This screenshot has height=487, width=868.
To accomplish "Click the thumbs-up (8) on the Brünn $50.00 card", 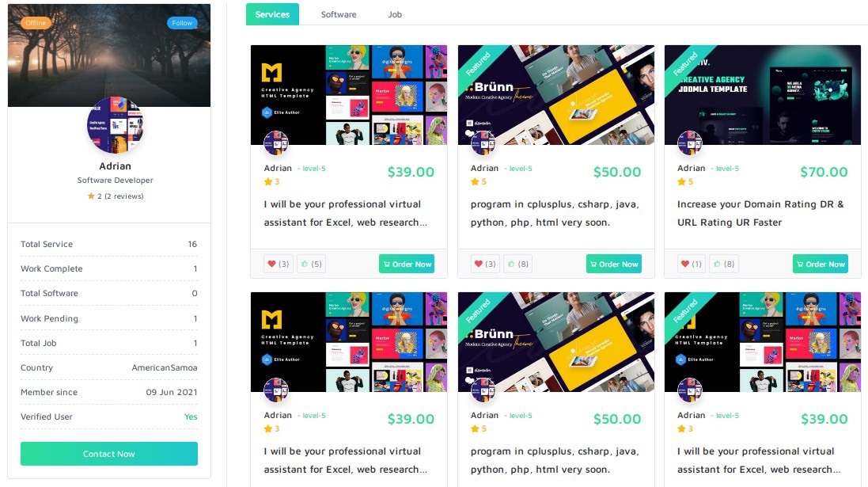I will (x=518, y=264).
